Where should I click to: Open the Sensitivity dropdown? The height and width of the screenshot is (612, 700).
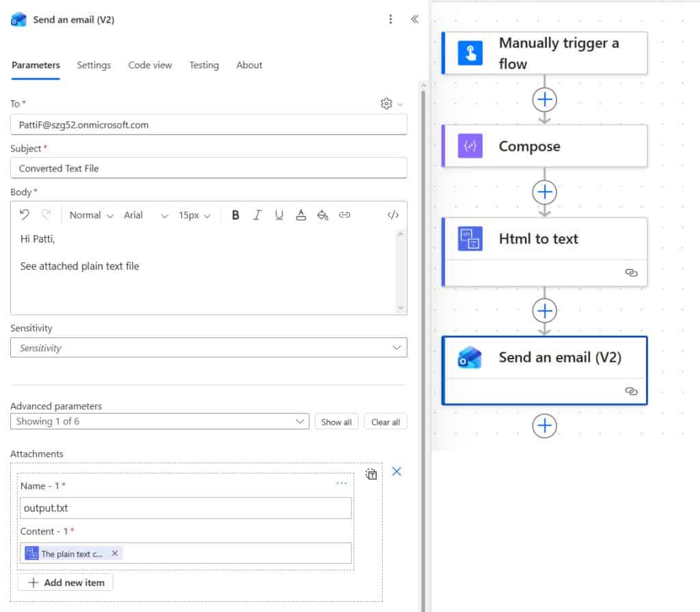[208, 348]
